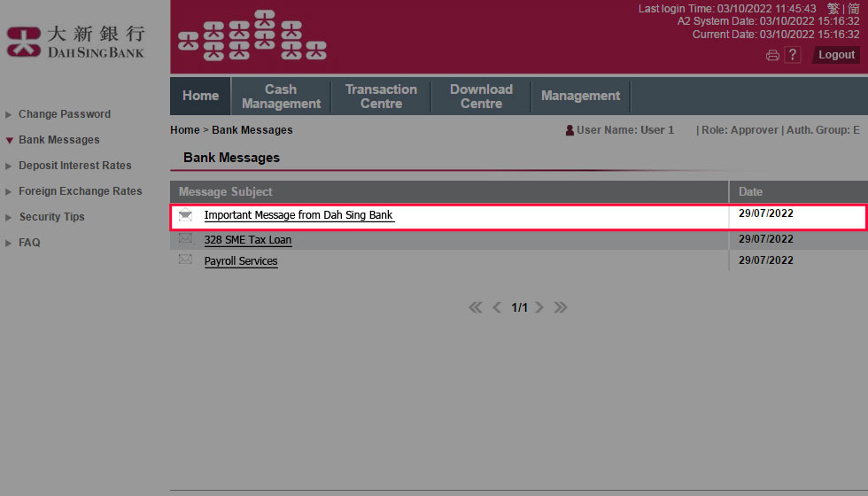Open help via the question mark icon
Screen dimensions: 868x496
pyautogui.click(x=793, y=55)
